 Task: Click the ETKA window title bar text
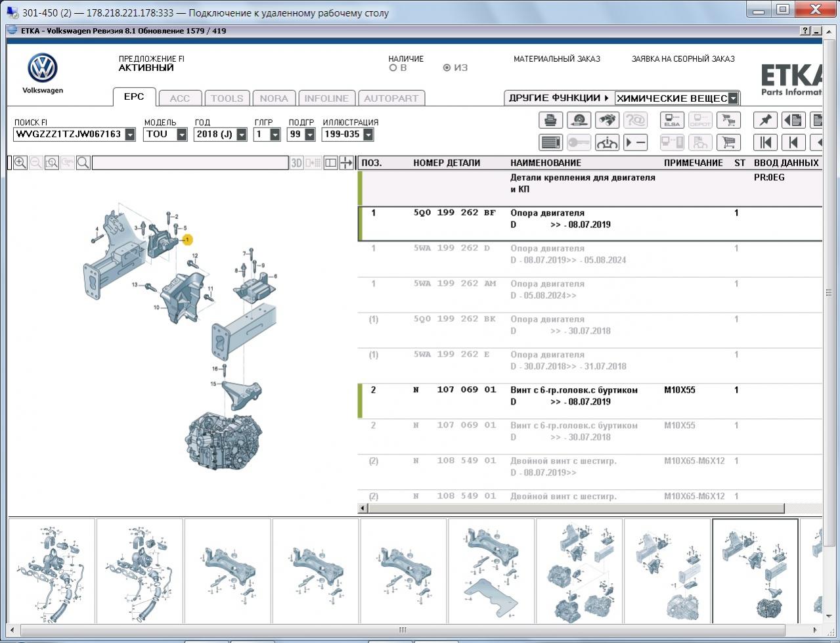123,31
